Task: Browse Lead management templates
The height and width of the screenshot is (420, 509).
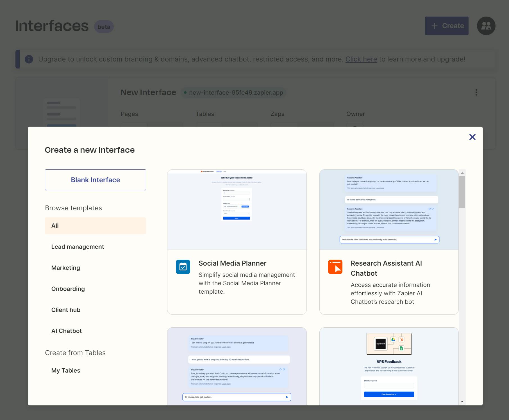Action: point(78,247)
